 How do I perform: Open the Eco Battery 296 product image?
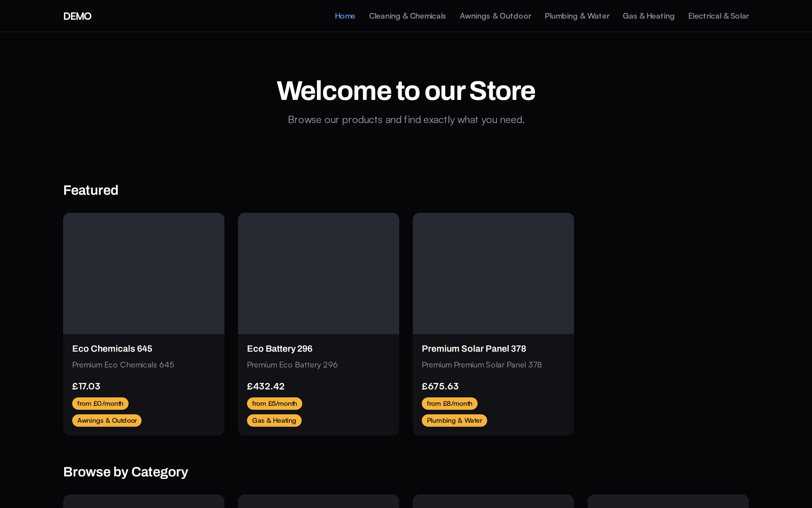click(318, 273)
